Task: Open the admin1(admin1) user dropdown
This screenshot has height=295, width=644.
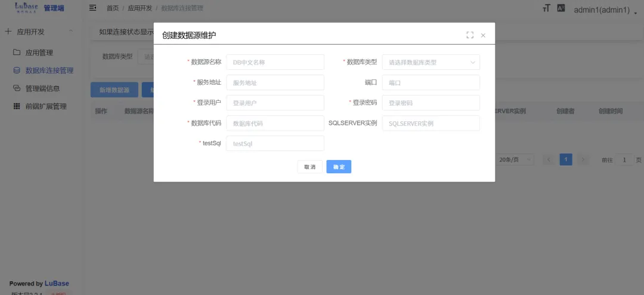Action: 605,10
